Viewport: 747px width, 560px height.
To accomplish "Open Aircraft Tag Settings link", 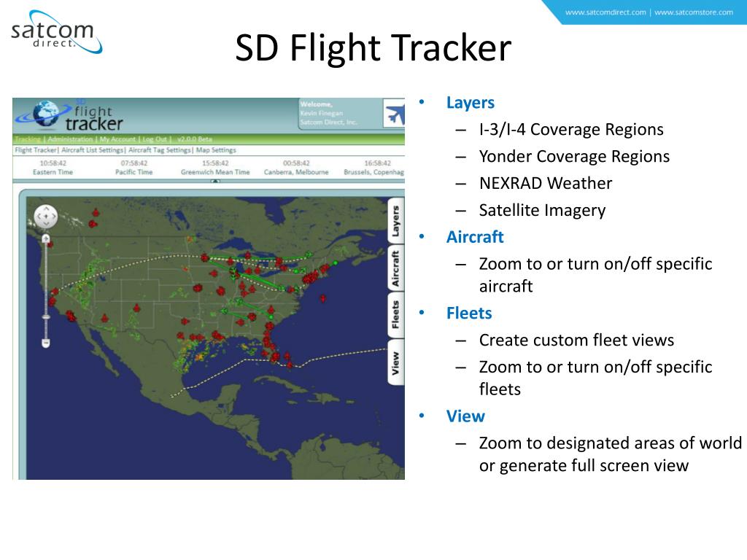I will [159, 150].
